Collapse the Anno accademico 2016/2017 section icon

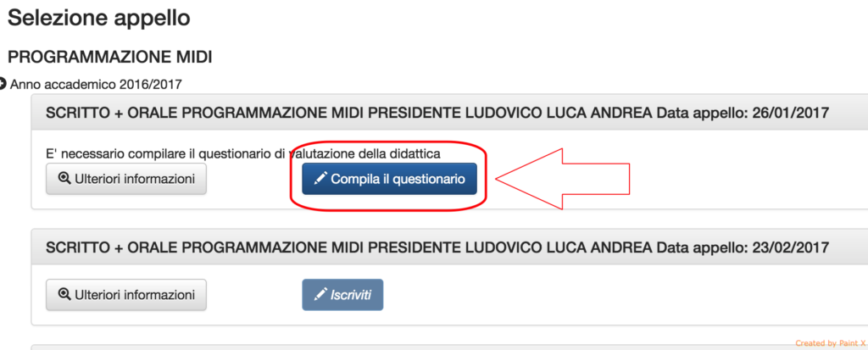pos(3,84)
